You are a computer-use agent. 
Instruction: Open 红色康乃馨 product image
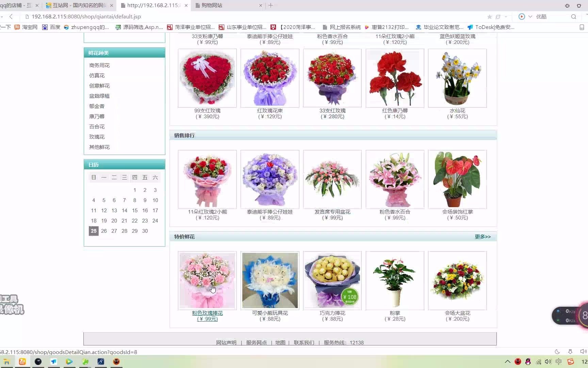click(395, 78)
